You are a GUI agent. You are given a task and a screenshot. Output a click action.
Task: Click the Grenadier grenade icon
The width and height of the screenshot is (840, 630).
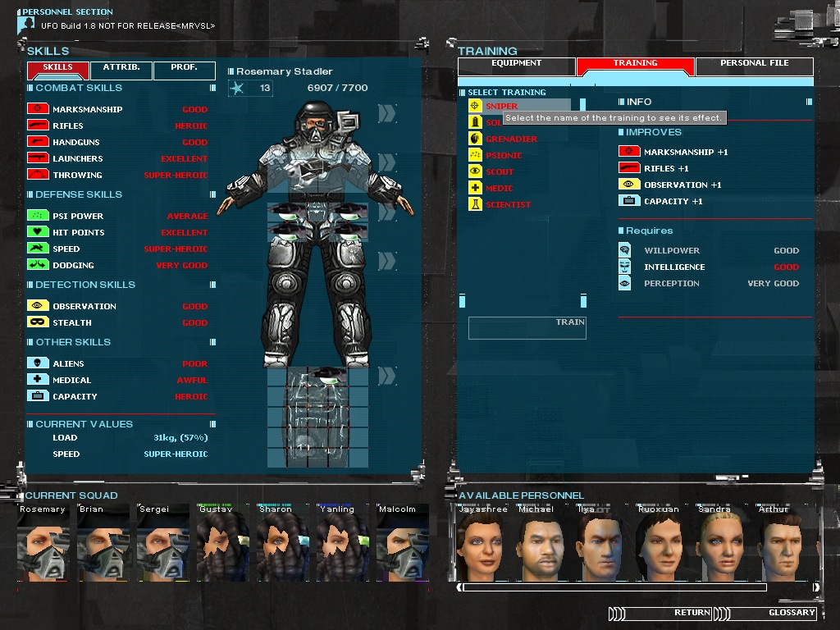474,138
